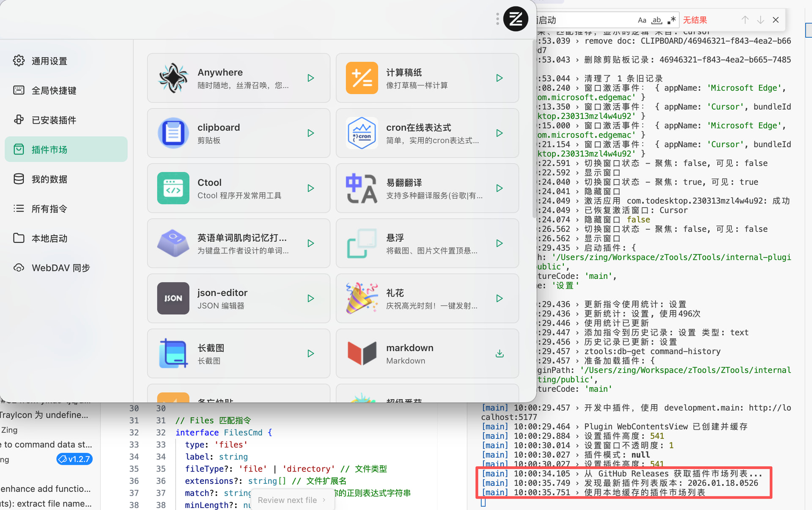812x510 pixels.
Task: Click the plugin list scrollbar thumb
Action: (x=534, y=130)
